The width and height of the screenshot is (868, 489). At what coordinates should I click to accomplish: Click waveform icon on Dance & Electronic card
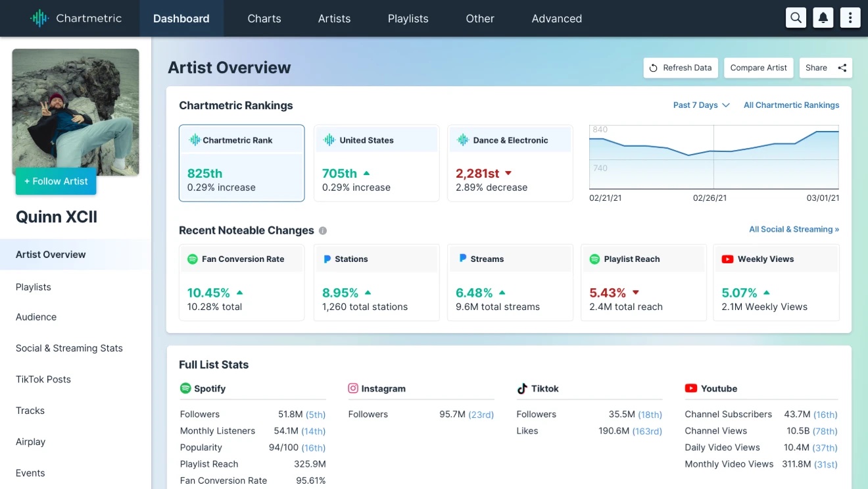coord(462,140)
